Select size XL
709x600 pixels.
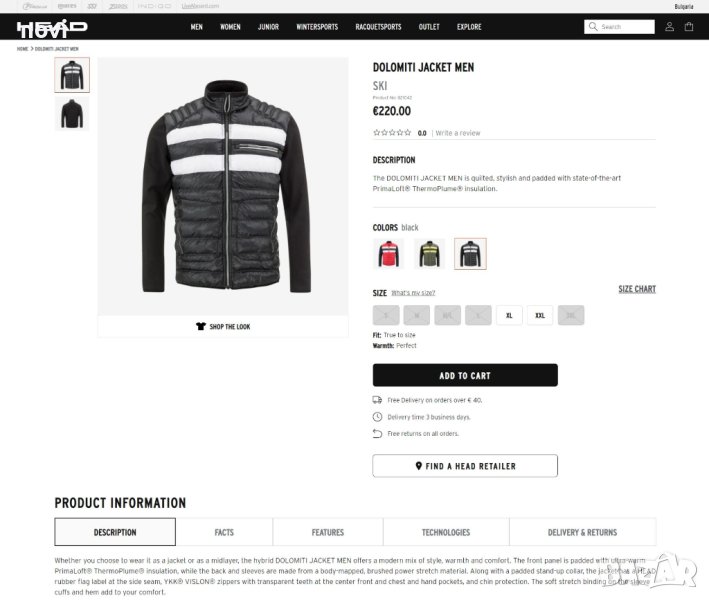tap(509, 315)
